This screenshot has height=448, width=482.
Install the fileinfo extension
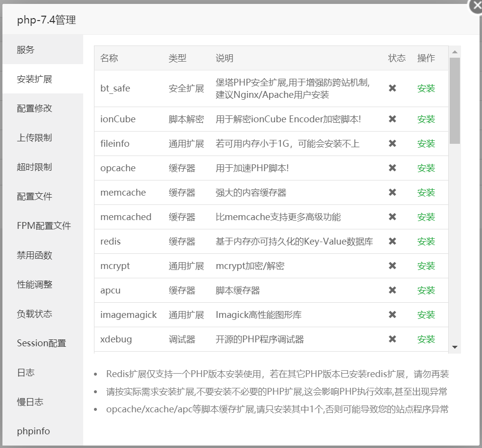[x=426, y=143]
